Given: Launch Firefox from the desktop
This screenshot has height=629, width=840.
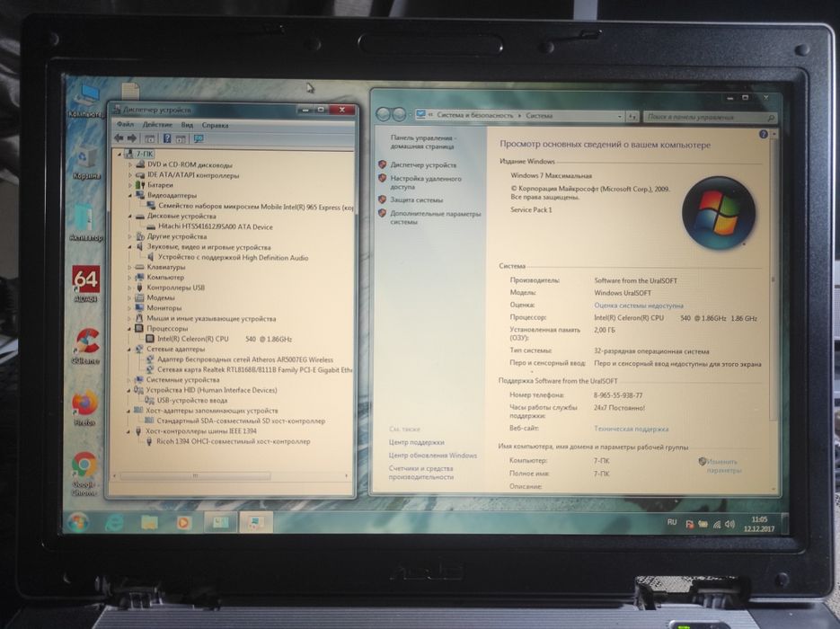Looking at the screenshot, I should coord(84,408).
